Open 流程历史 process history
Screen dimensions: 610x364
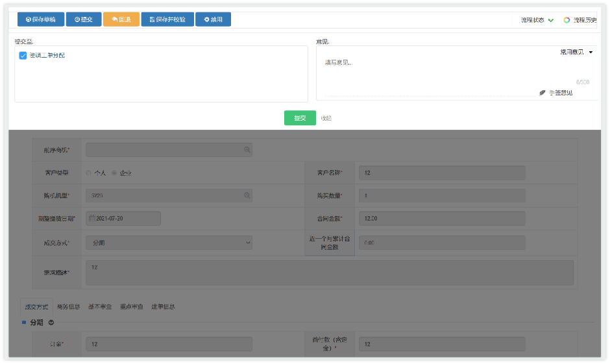tap(579, 20)
